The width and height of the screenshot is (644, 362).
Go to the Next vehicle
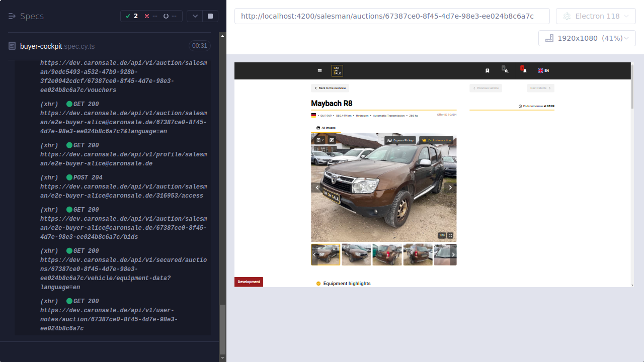[x=540, y=87]
